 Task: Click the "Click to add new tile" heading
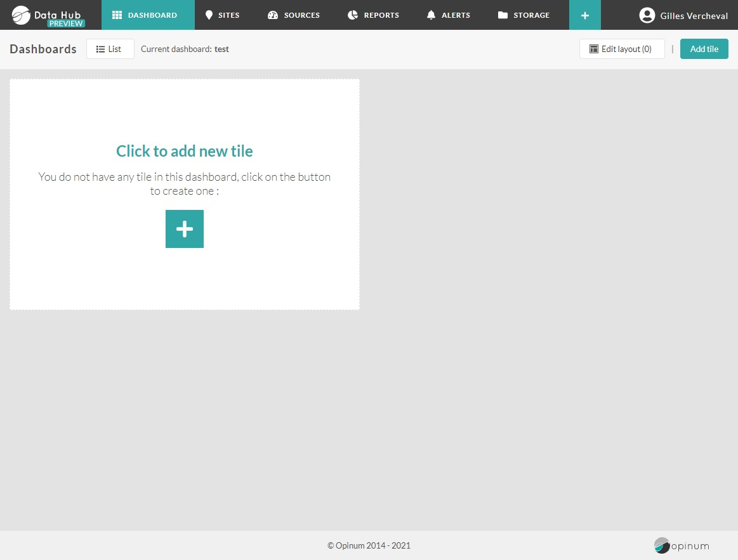pos(184,151)
